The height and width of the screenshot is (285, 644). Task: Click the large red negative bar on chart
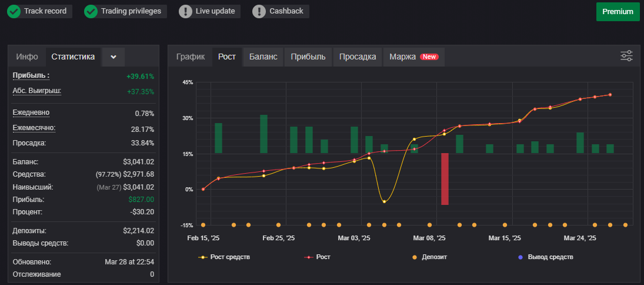point(445,179)
